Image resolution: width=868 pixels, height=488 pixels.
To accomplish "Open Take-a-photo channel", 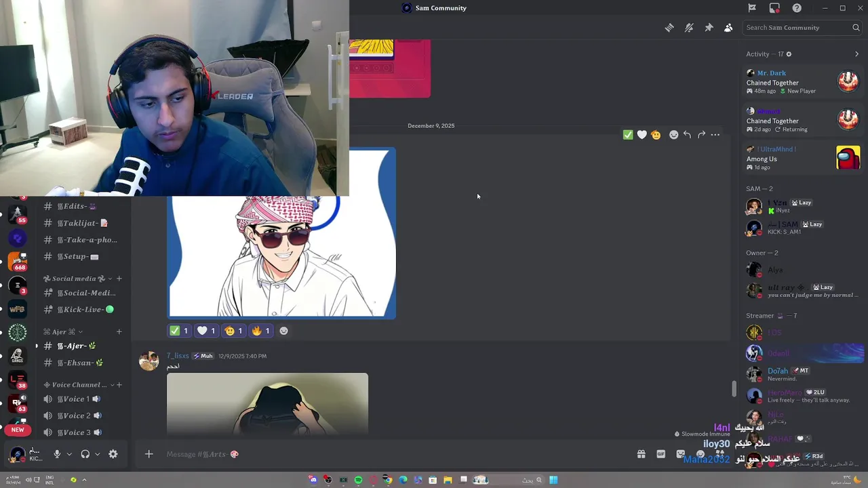I will point(80,240).
